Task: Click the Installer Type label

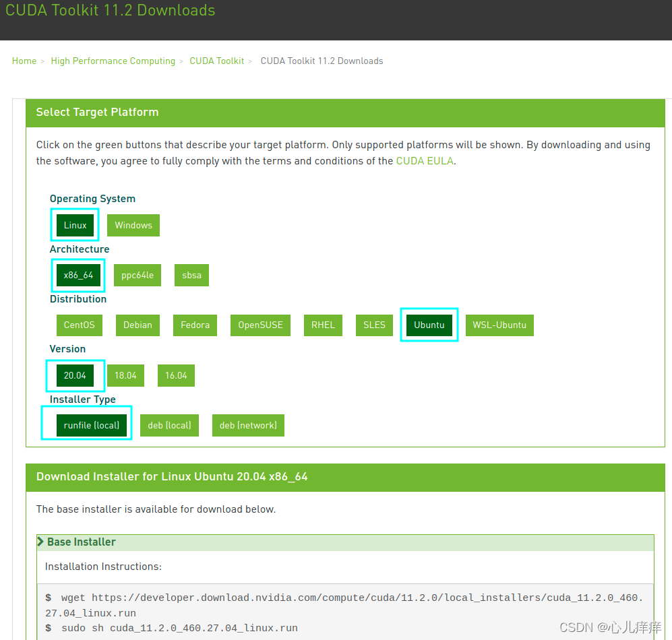Action: [83, 399]
